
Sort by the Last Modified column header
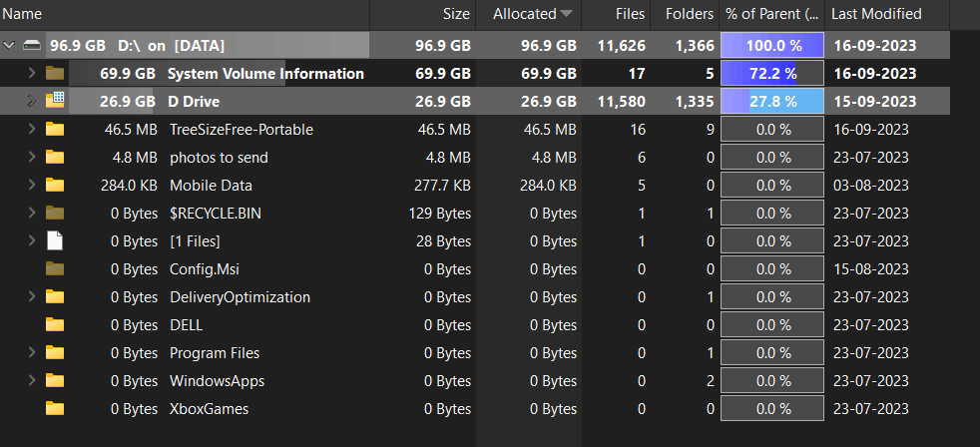pyautogui.click(x=887, y=14)
